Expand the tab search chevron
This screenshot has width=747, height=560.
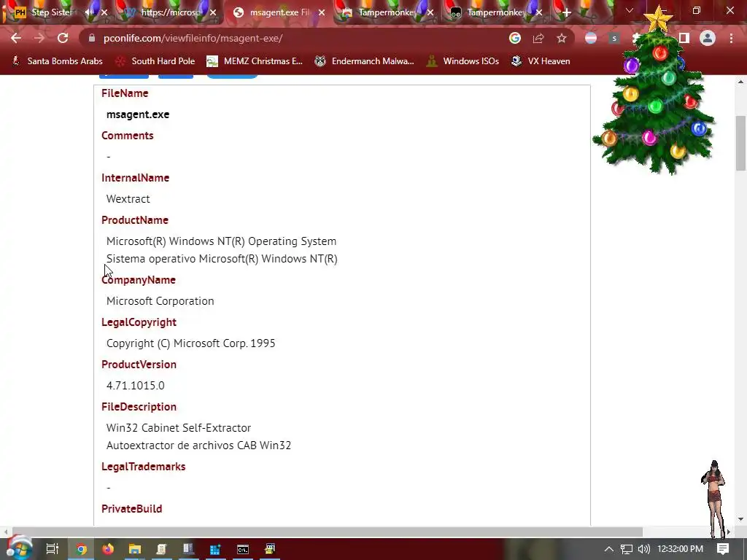coord(630,10)
